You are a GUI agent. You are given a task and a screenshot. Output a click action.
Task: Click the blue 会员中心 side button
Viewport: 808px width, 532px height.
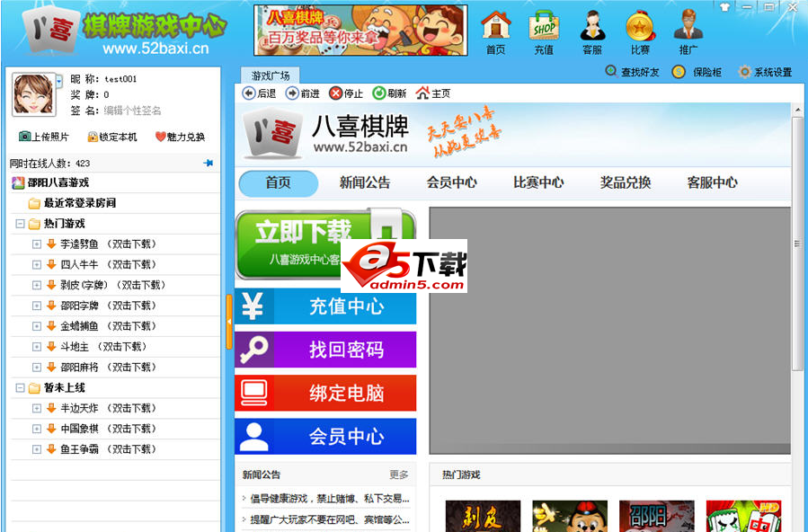point(325,436)
